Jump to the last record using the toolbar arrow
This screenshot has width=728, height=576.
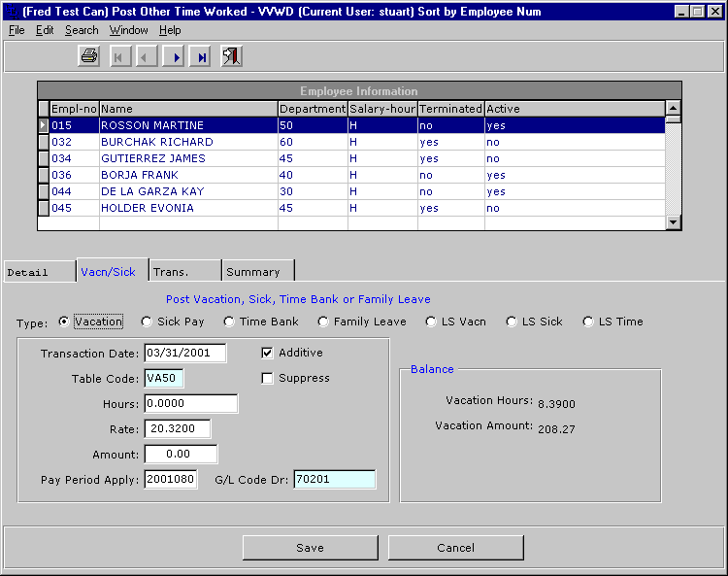point(202,57)
